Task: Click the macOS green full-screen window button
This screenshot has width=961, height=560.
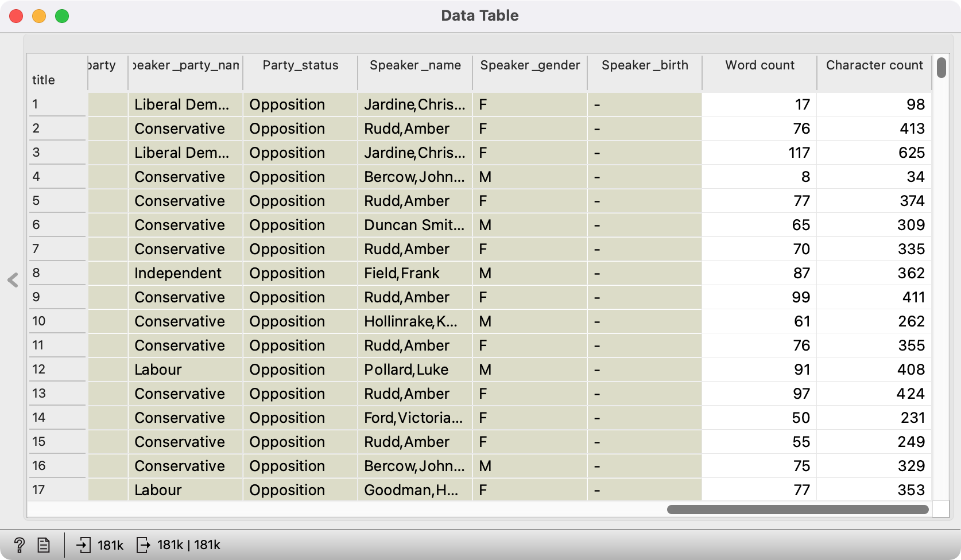Action: tap(62, 16)
